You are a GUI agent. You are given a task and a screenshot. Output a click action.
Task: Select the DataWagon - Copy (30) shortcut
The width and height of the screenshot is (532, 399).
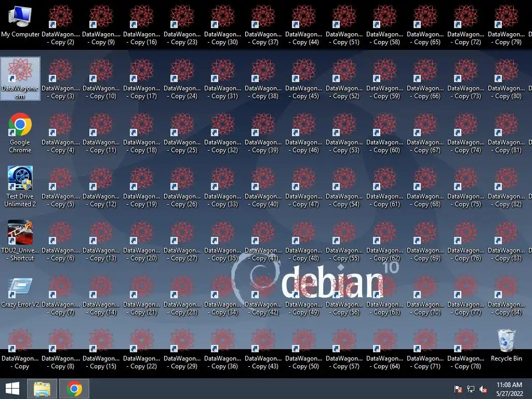222,25
